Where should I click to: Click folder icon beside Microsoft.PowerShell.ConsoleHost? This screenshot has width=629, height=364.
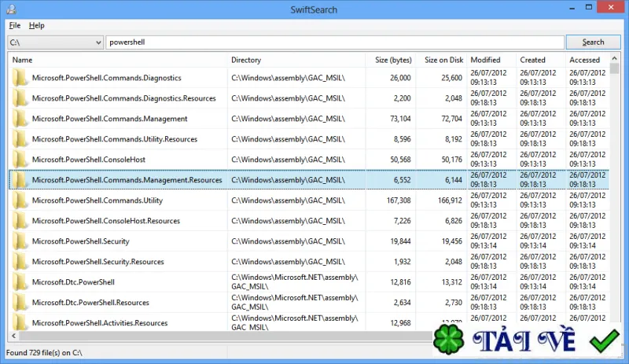19,160
